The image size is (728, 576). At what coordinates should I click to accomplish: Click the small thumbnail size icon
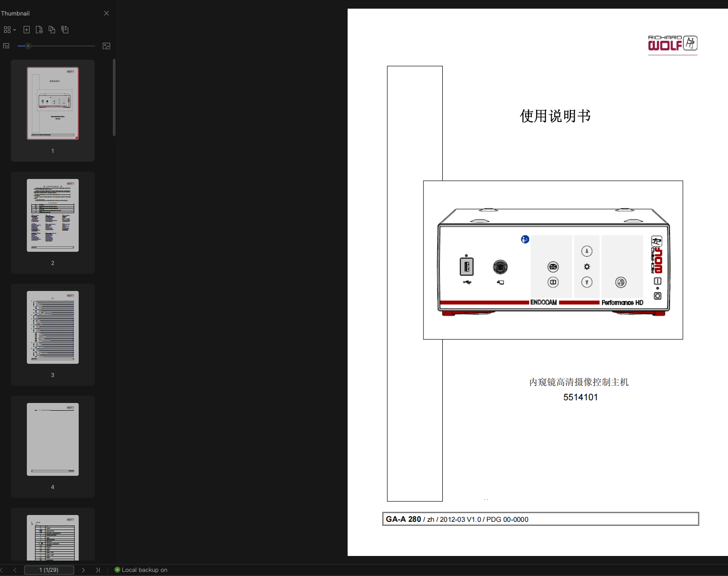6,46
